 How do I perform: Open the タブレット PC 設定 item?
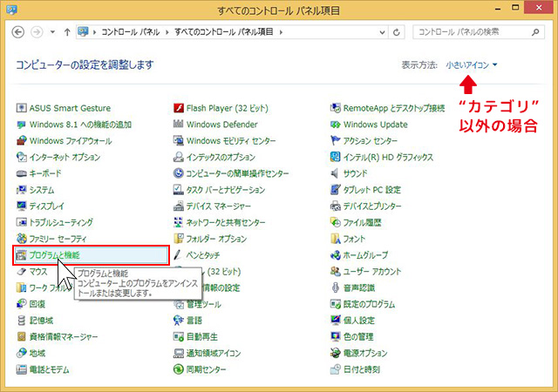point(372,190)
